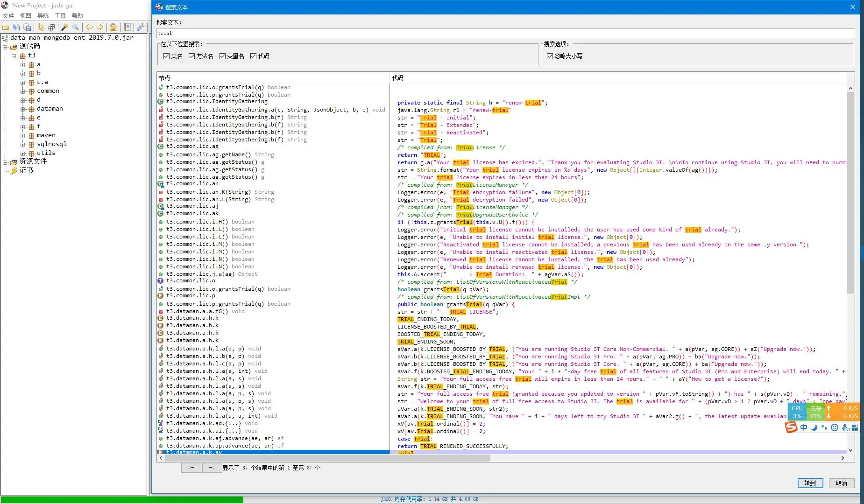Click the deobfuscation toolbar icon
864x504 pixels.
click(113, 27)
